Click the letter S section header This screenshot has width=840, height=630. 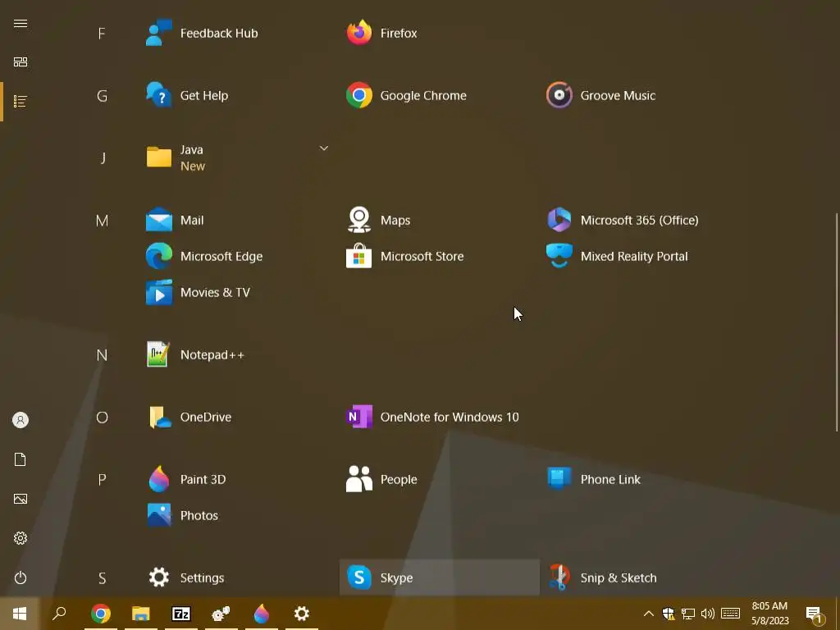click(102, 578)
